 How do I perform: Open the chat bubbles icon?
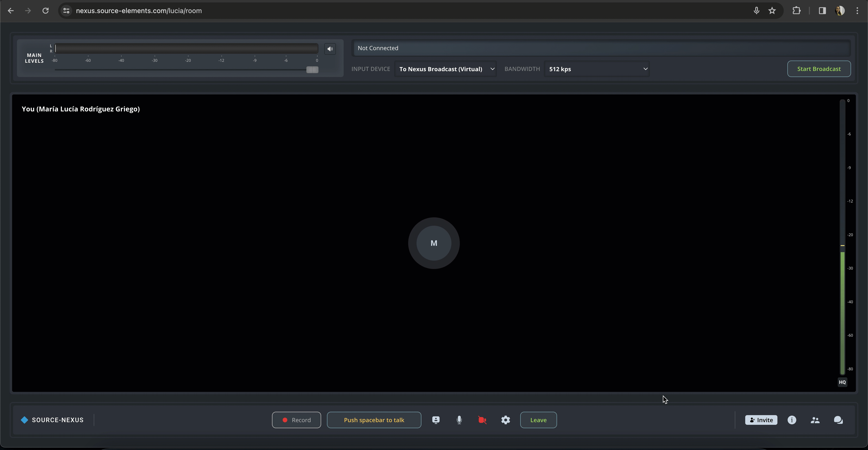838,420
